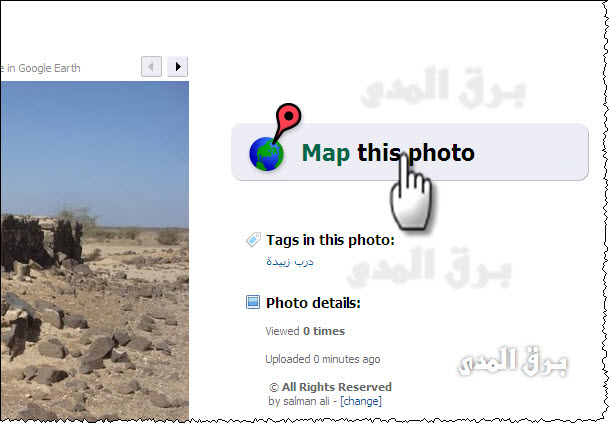Click 'Uploaded 0 minutes ago' text

tap(322, 359)
